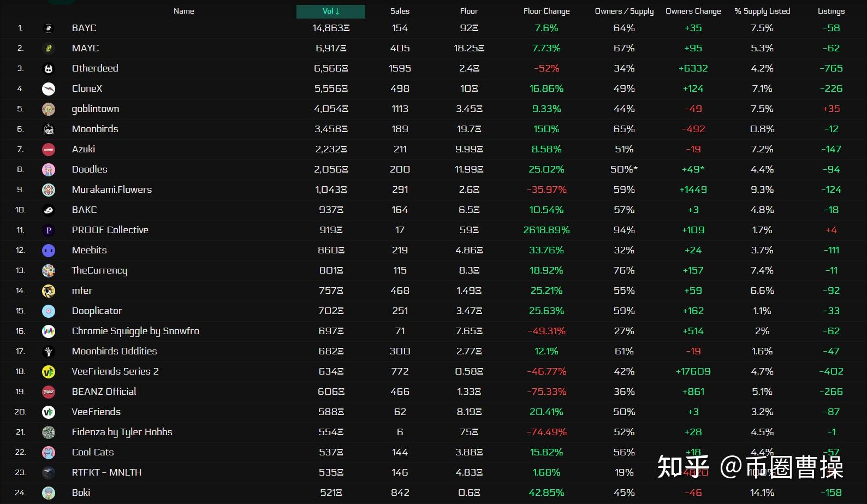This screenshot has width=867, height=504.
Task: Sort by Owners Change column header
Action: click(693, 11)
